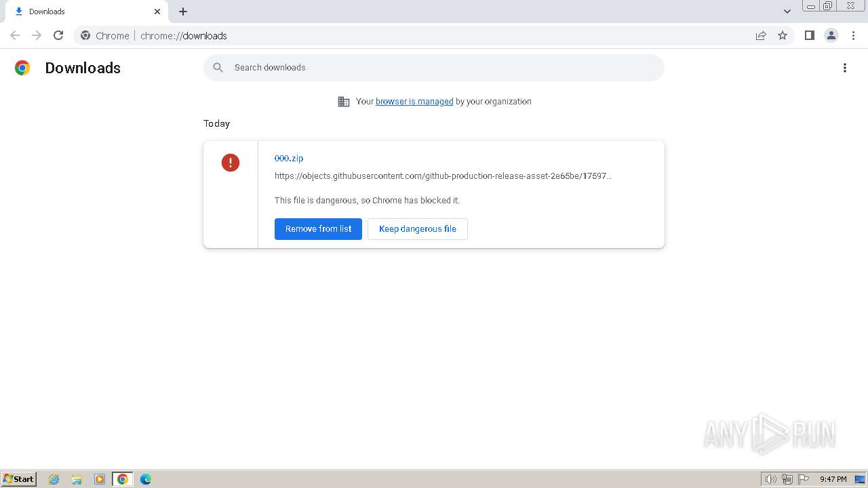Viewport: 868px width, 488px height.
Task: Open File Explorer from taskbar
Action: pyautogui.click(x=77, y=479)
